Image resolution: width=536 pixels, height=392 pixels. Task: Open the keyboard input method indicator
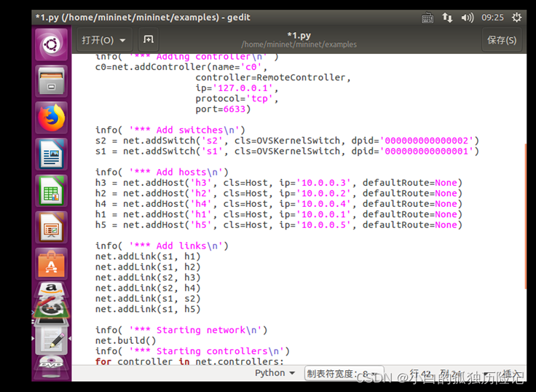[427, 17]
